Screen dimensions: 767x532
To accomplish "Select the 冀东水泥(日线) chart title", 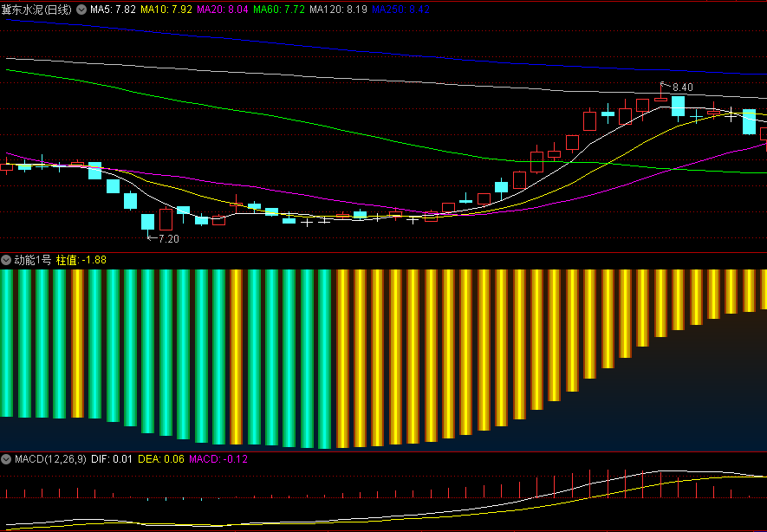I will point(36,10).
